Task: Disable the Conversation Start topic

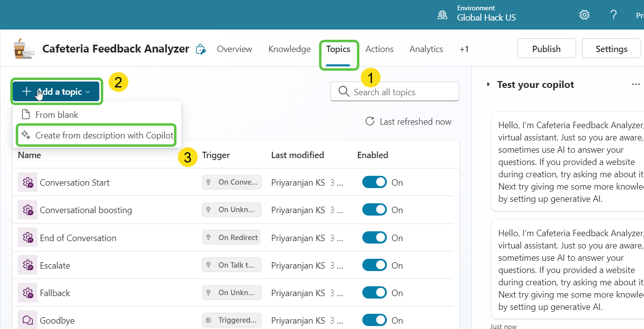Action: pyautogui.click(x=375, y=182)
